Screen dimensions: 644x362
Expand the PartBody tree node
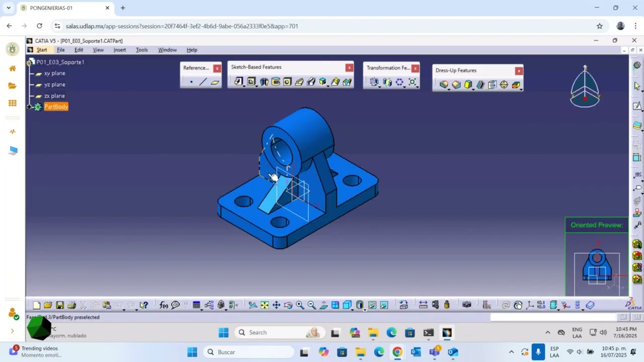point(29,107)
